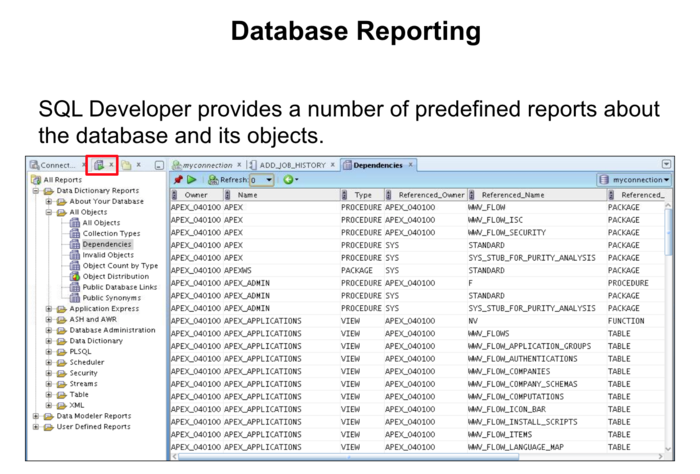Open the yellow folder tab beside Reports

tap(126, 165)
